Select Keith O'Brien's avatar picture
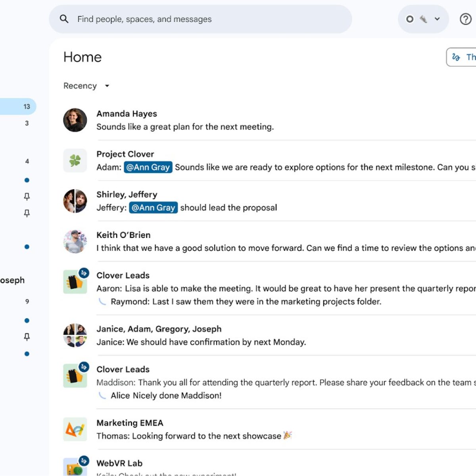 point(75,242)
